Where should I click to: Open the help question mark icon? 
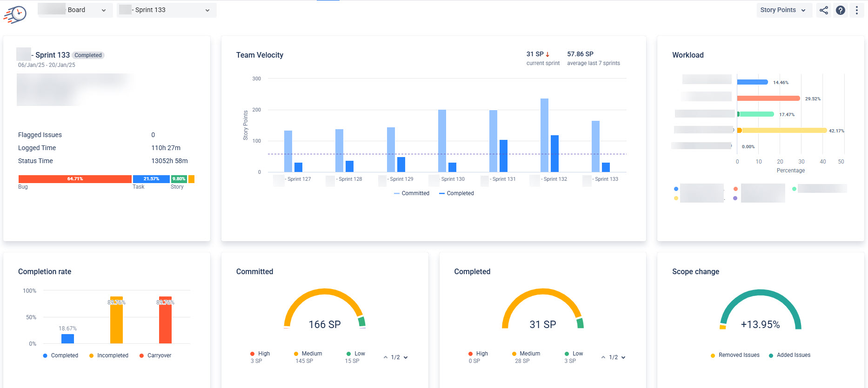(x=841, y=10)
